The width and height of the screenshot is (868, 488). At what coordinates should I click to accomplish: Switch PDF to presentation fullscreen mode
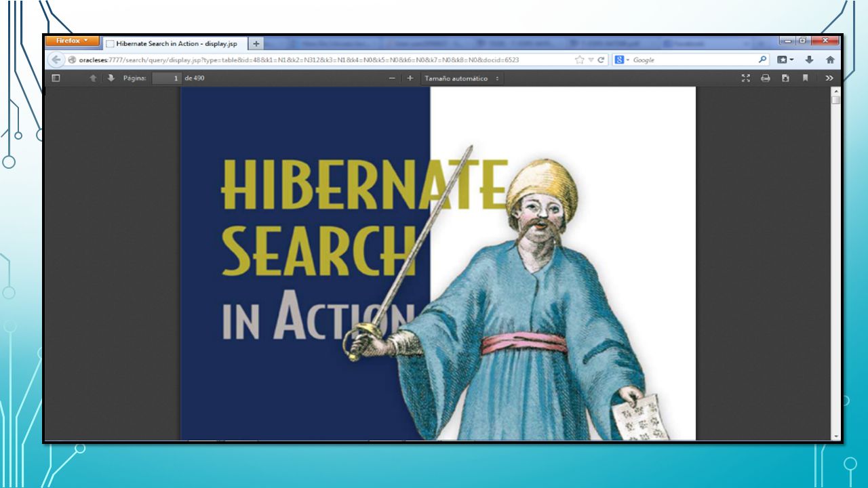(746, 79)
